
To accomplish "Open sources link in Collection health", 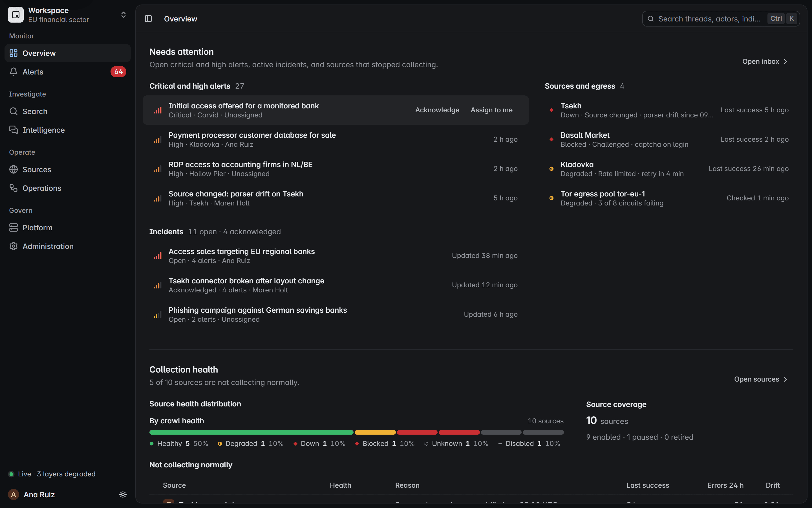I will [761, 379].
